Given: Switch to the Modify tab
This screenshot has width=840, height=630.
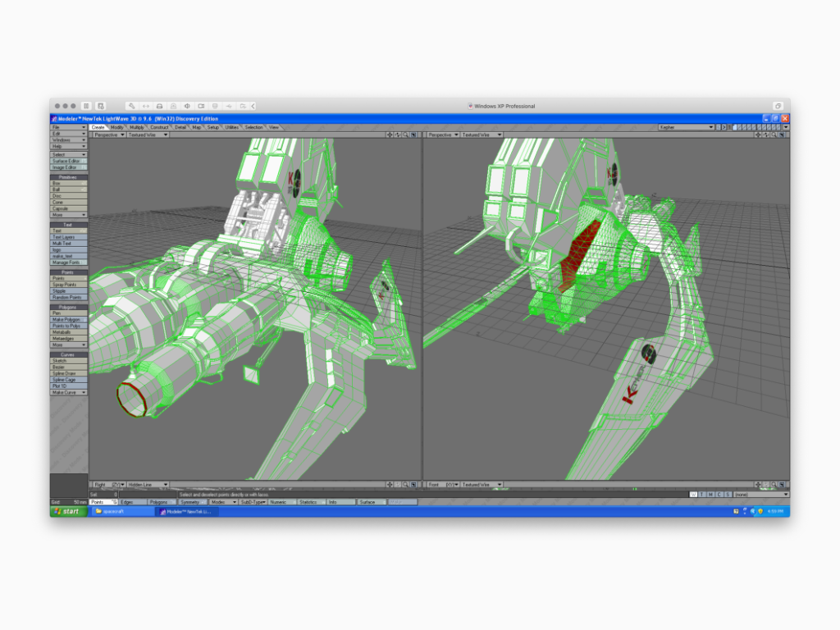Looking at the screenshot, I should point(116,127).
